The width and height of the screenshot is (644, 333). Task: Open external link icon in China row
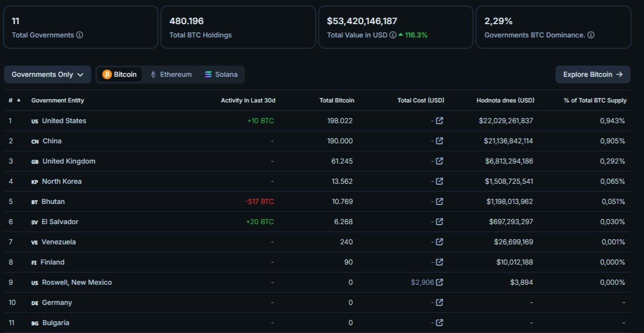pyautogui.click(x=439, y=141)
